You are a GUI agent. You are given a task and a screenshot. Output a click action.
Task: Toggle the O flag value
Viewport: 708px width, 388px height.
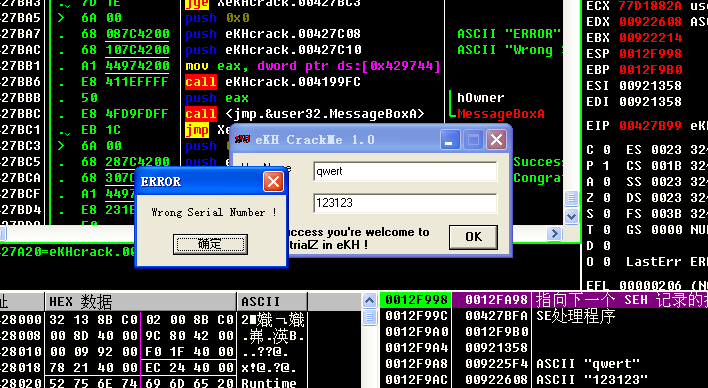coord(607,262)
